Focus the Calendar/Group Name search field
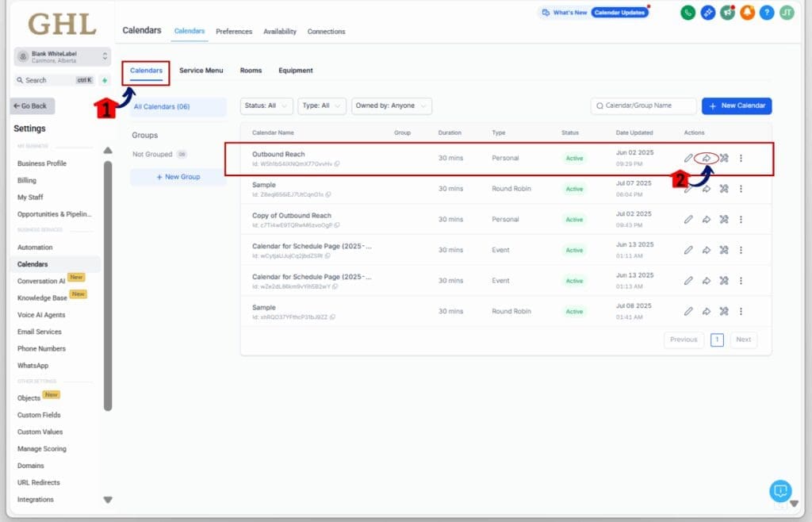The width and height of the screenshot is (812, 522). pyautogui.click(x=643, y=106)
